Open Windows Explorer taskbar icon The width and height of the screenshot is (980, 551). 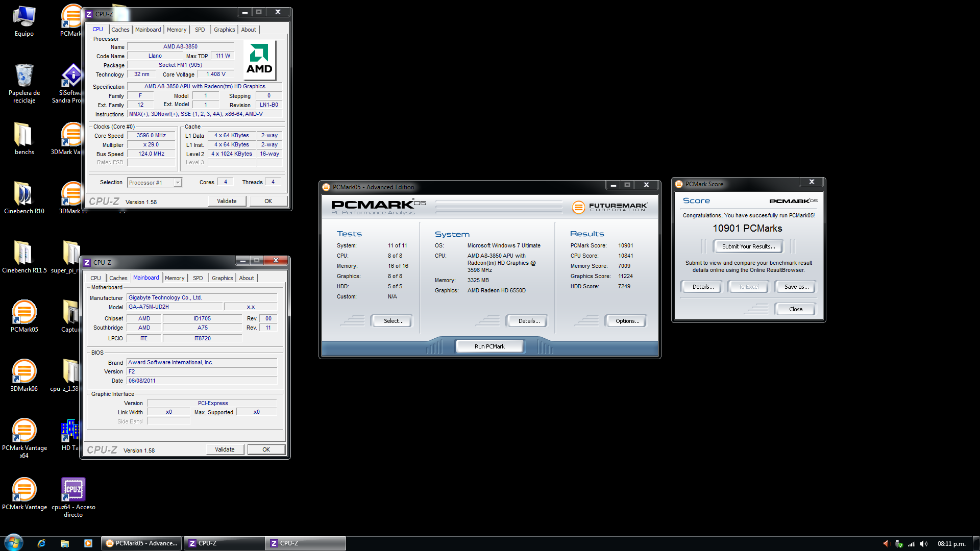(x=65, y=543)
